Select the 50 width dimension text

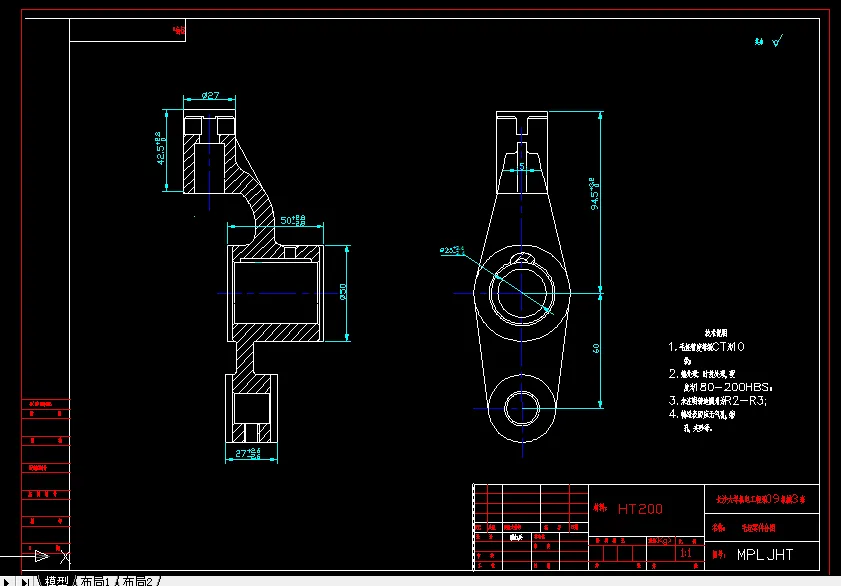coord(293,220)
